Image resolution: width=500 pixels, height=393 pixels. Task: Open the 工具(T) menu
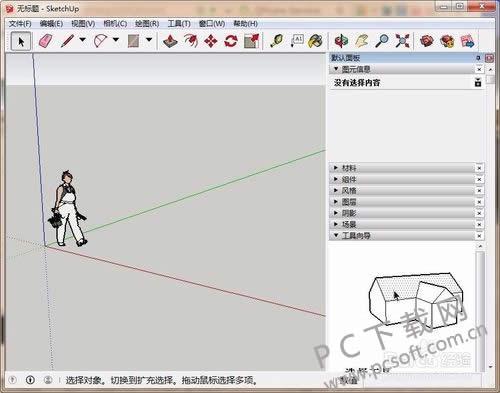click(179, 24)
